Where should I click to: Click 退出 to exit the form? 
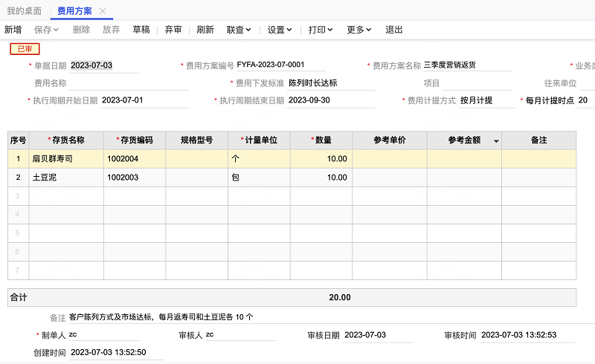[394, 30]
